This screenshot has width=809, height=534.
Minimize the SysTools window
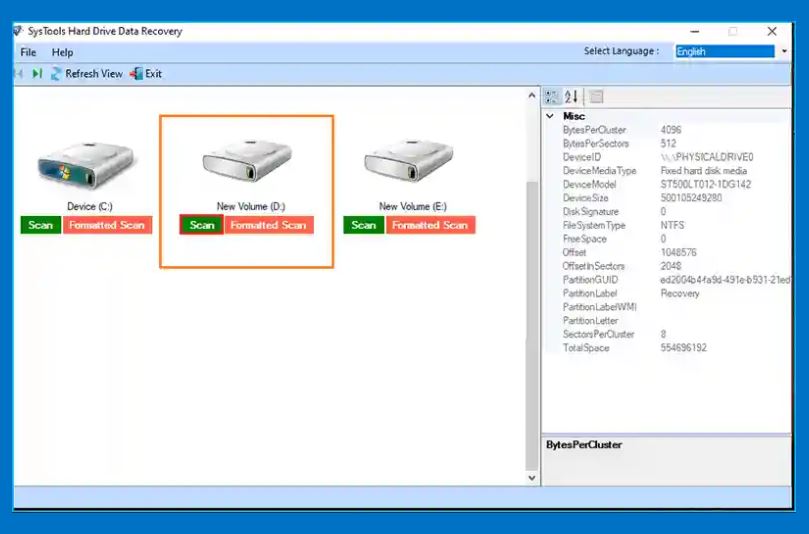pyautogui.click(x=695, y=31)
